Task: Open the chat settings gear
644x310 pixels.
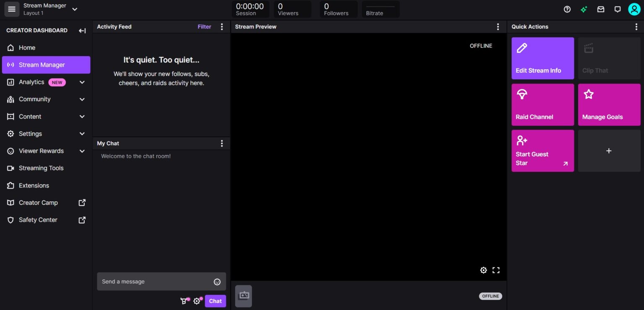Action: point(197,301)
